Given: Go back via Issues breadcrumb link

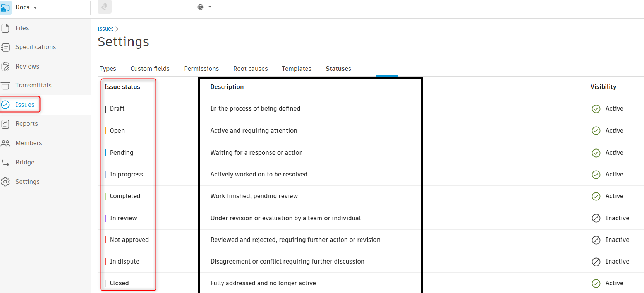Looking at the screenshot, I should coord(105,29).
